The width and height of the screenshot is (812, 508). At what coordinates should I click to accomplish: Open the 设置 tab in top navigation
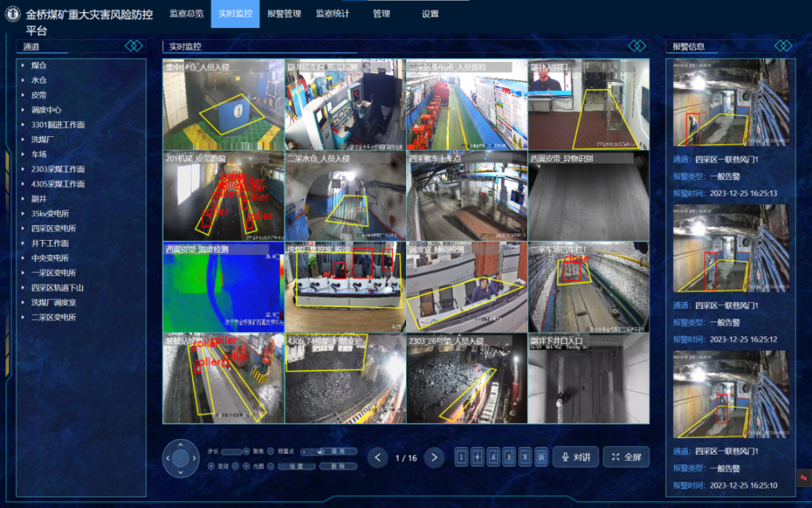click(430, 14)
